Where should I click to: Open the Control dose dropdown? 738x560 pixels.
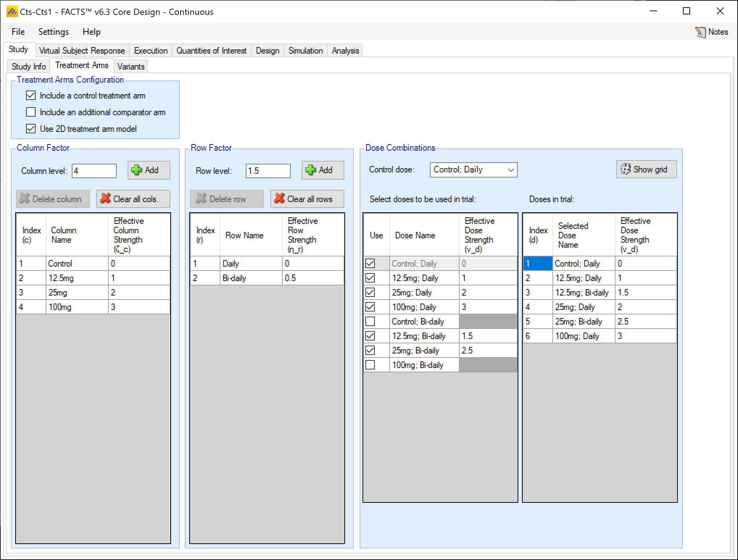point(511,170)
